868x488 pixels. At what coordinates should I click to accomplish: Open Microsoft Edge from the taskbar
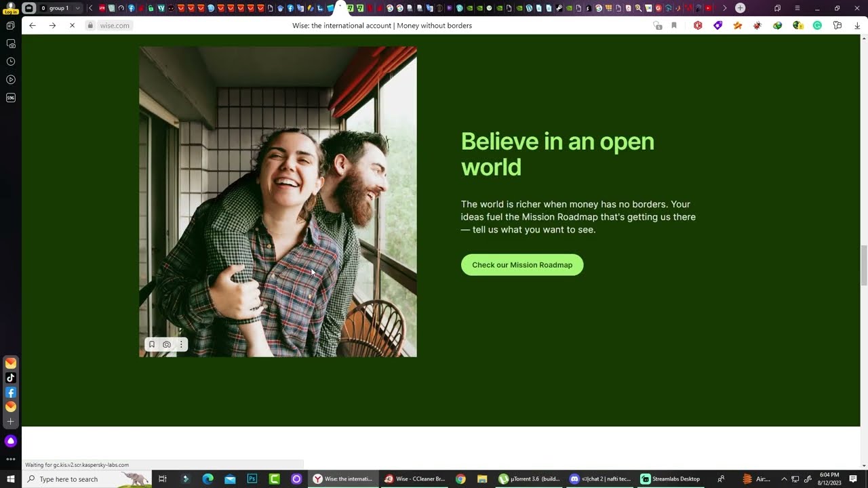(x=208, y=479)
